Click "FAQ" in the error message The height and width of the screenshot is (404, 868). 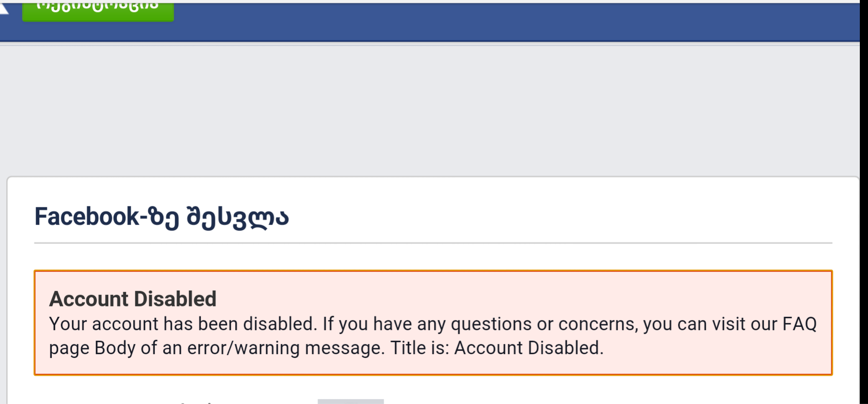pyautogui.click(x=799, y=324)
